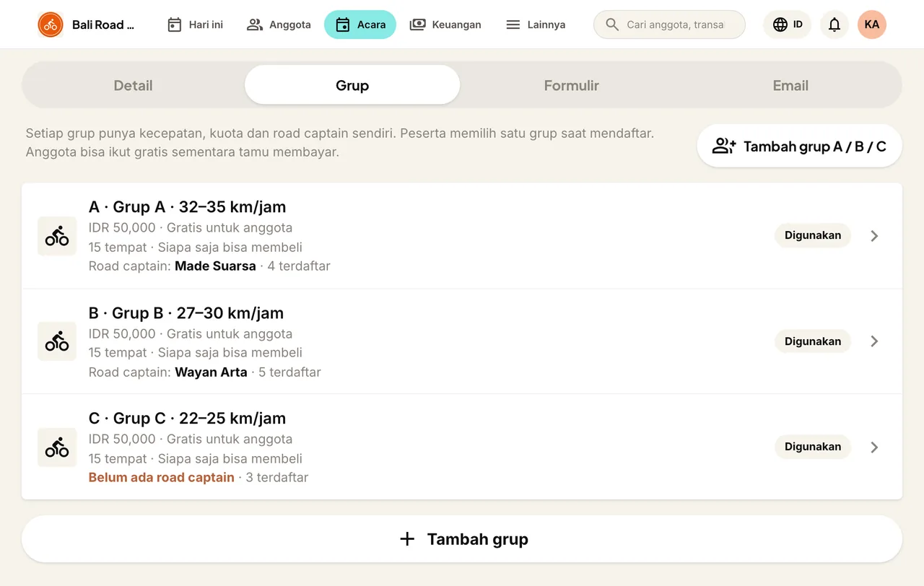This screenshot has height=586, width=924.
Task: Open the B · Grup B · 27–30 km/jam title
Action: (x=186, y=313)
